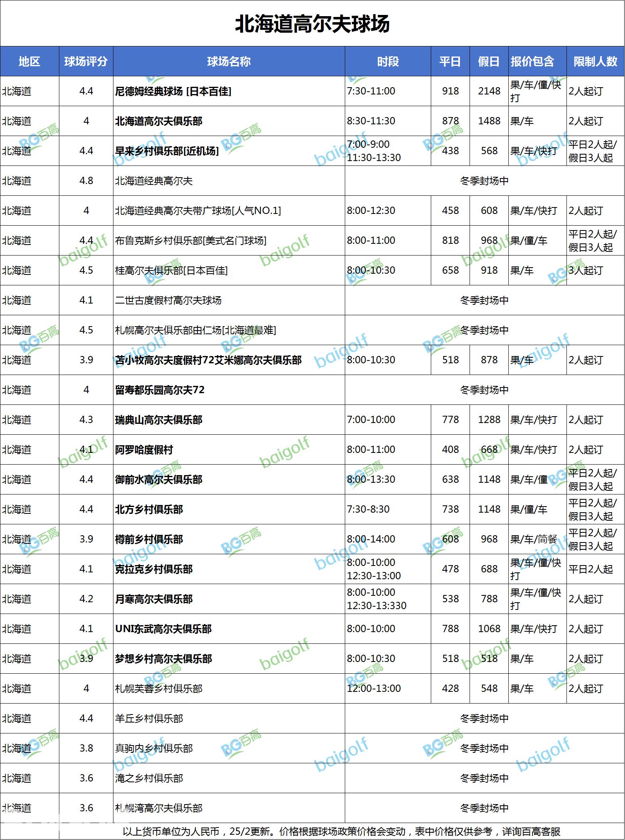Image resolution: width=625 pixels, height=840 pixels.
Task: Select 桂高尔夫俱乐部[日本百佳] course name
Action: (171, 270)
